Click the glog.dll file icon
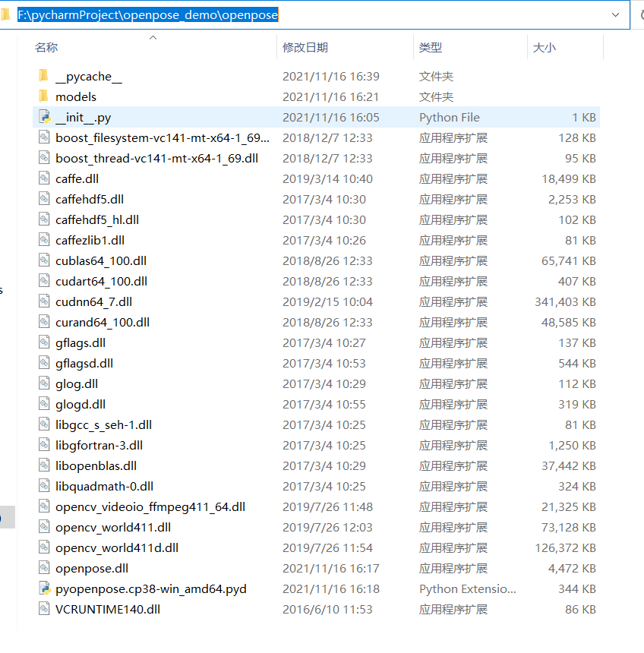This screenshot has height=653, width=644. click(x=46, y=383)
